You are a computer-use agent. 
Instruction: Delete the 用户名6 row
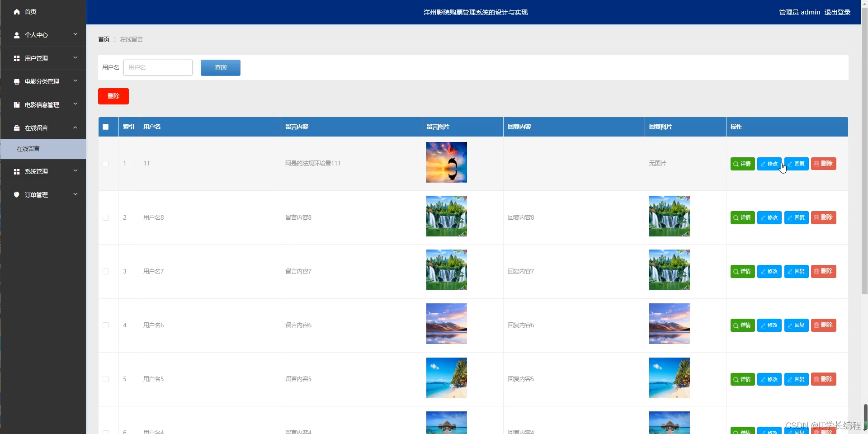coord(823,325)
